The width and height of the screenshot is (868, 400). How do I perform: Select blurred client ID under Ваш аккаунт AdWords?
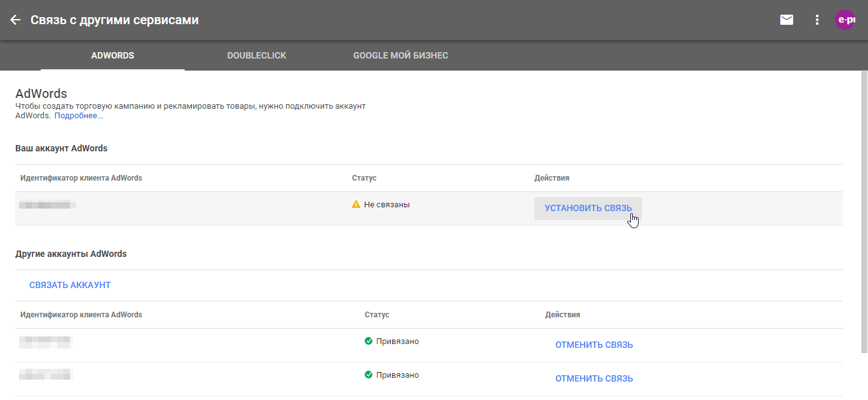(x=48, y=205)
